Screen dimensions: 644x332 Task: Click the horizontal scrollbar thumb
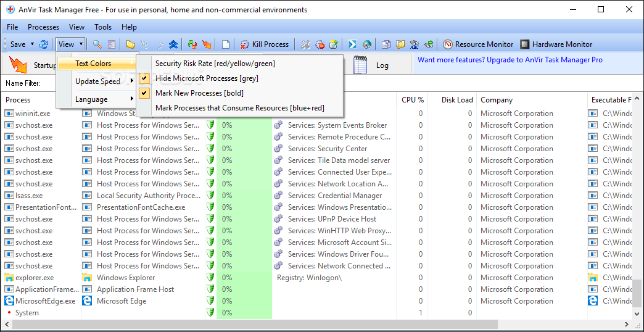[x=254, y=325]
